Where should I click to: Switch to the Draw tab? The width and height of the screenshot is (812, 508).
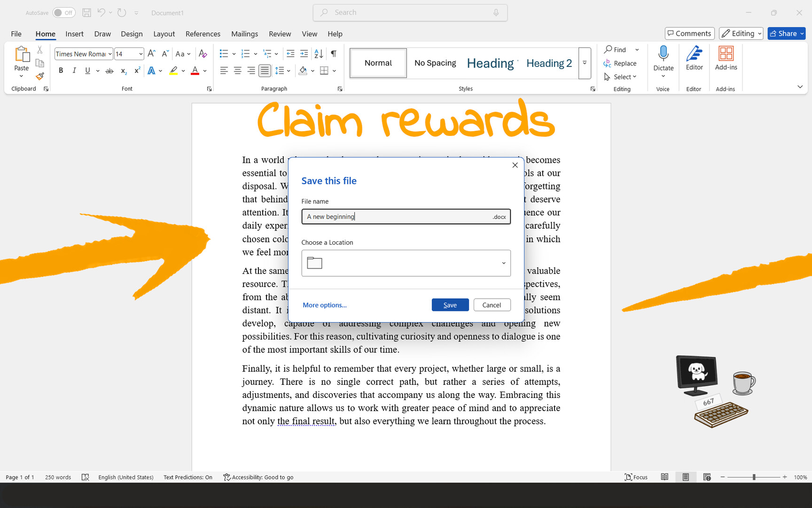(102, 34)
